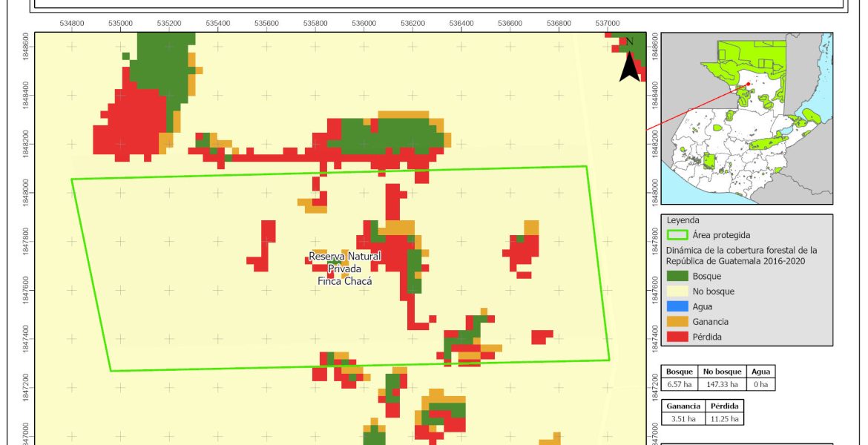Click the Pérdida 11.25 ha table cell
Image resolution: width=868 pixels, height=445 pixels.
pos(723,419)
